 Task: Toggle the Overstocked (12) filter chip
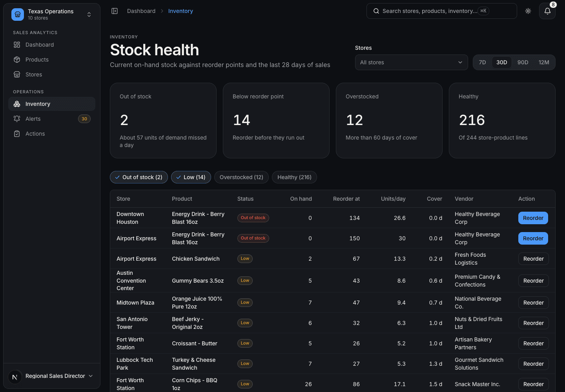[x=241, y=177]
